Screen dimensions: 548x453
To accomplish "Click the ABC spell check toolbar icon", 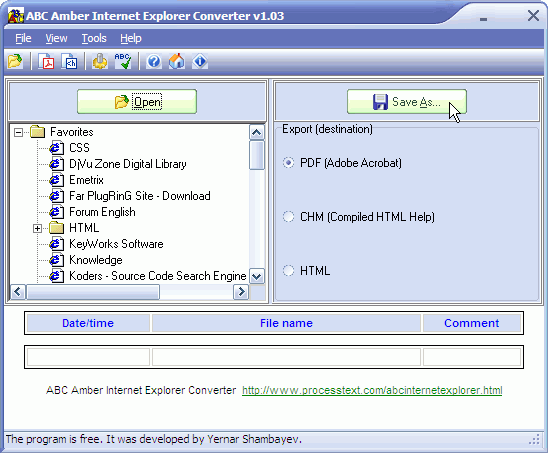I will (123, 62).
